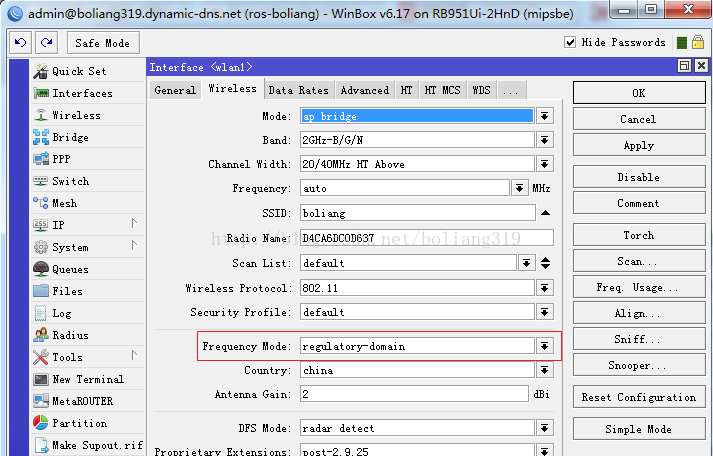Toggle the Hide Passwords checkbox
The height and width of the screenshot is (456, 713).
click(x=570, y=42)
